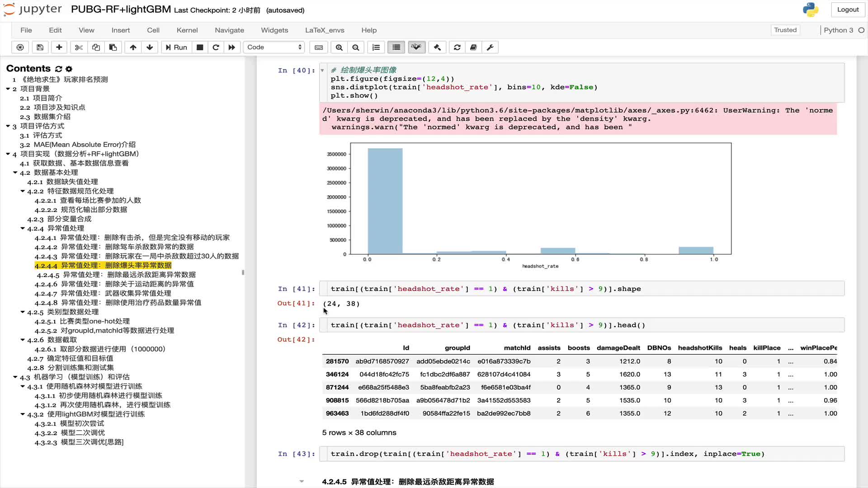Collapse section 4.3.2 使用lightGBM对模型进行训练
868x488 pixels.
pos(23,414)
